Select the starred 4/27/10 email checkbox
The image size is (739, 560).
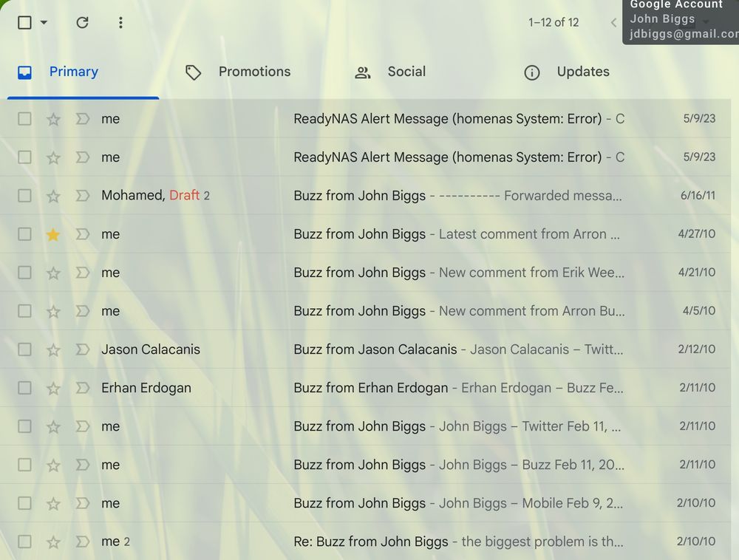click(x=24, y=234)
